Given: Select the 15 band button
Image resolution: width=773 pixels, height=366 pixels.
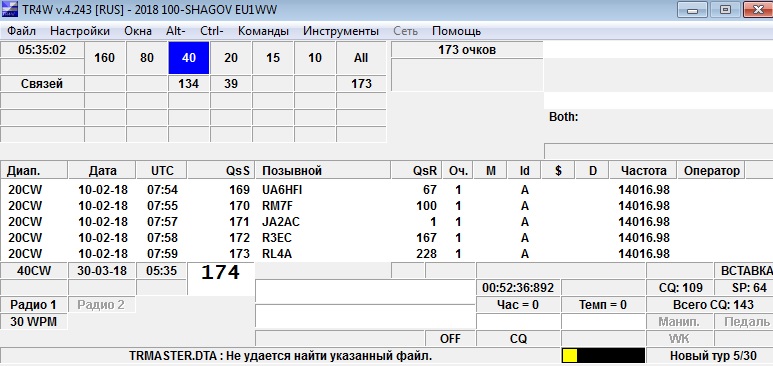Looking at the screenshot, I should point(273,58).
